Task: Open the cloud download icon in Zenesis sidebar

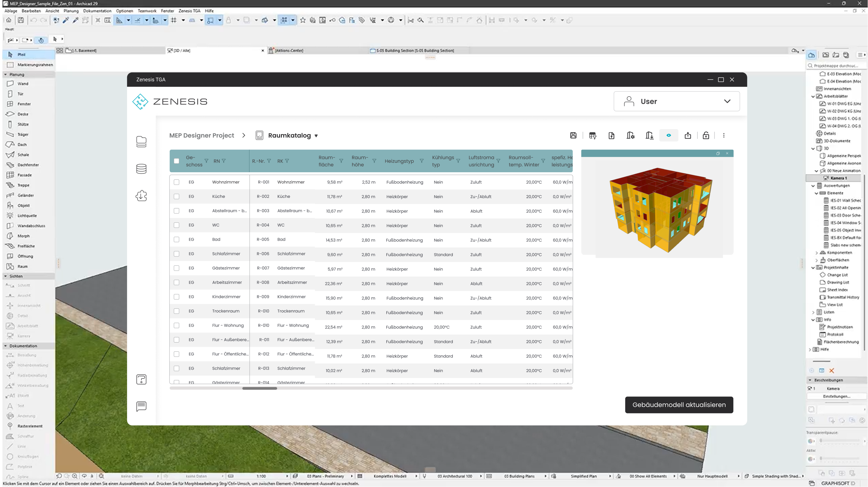Action: (x=141, y=196)
